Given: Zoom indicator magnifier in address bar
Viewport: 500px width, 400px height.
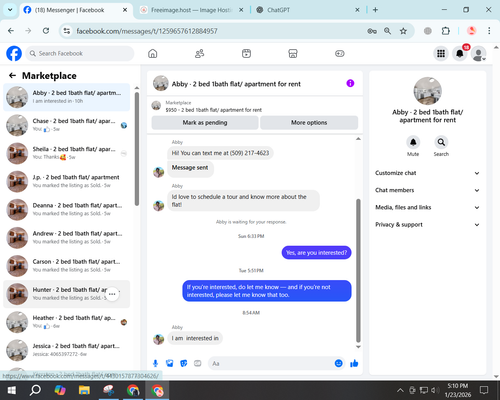Looking at the screenshot, I should tap(387, 31).
